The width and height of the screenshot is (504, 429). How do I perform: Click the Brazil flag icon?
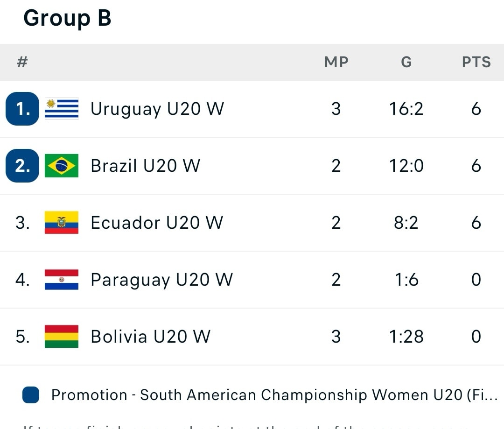coord(62,166)
